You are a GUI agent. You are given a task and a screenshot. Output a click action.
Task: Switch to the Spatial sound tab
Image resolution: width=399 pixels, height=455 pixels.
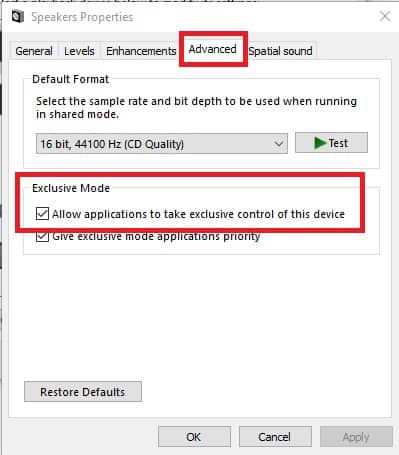[x=280, y=51]
